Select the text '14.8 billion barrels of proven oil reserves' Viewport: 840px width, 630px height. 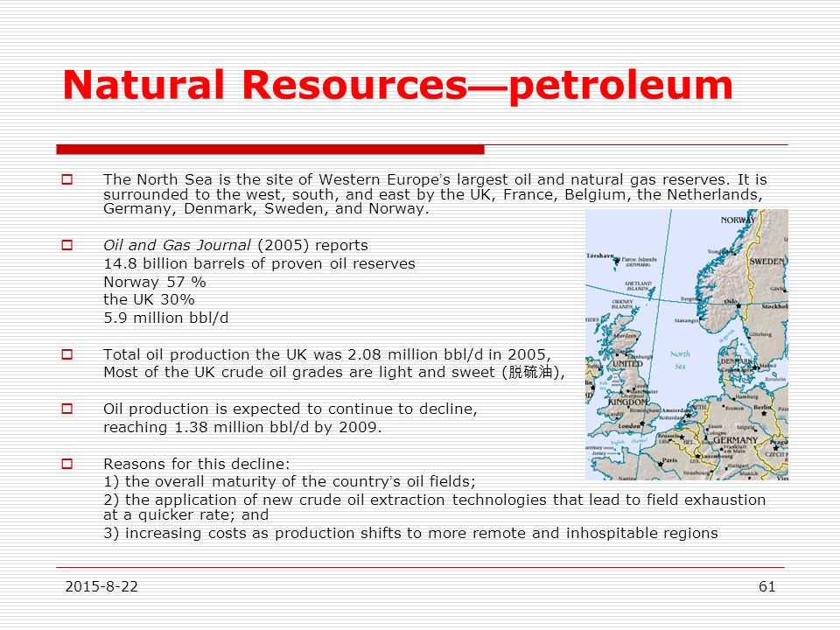259,263
